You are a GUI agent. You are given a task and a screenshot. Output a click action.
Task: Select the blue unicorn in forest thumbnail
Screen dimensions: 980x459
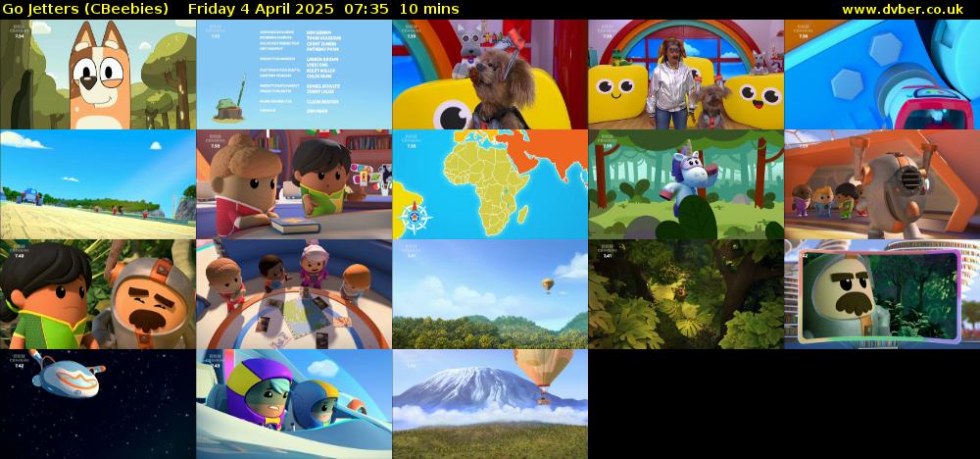686,184
